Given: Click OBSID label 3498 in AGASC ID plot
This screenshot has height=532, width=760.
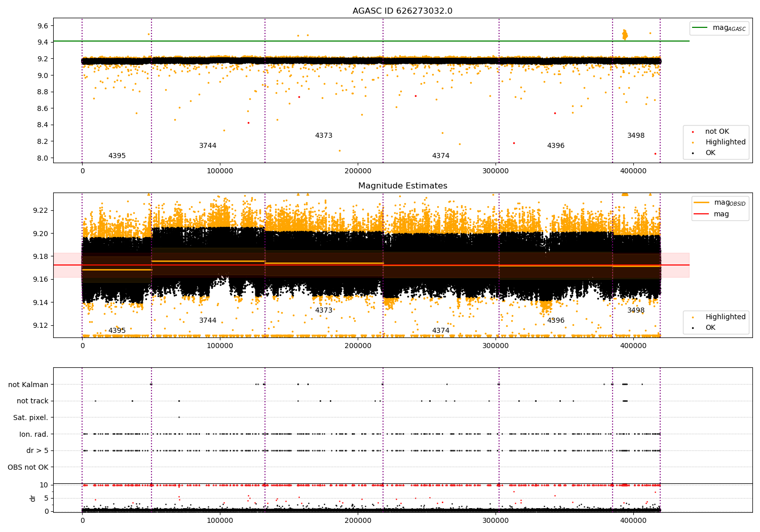Looking at the screenshot, I should 636,135.
